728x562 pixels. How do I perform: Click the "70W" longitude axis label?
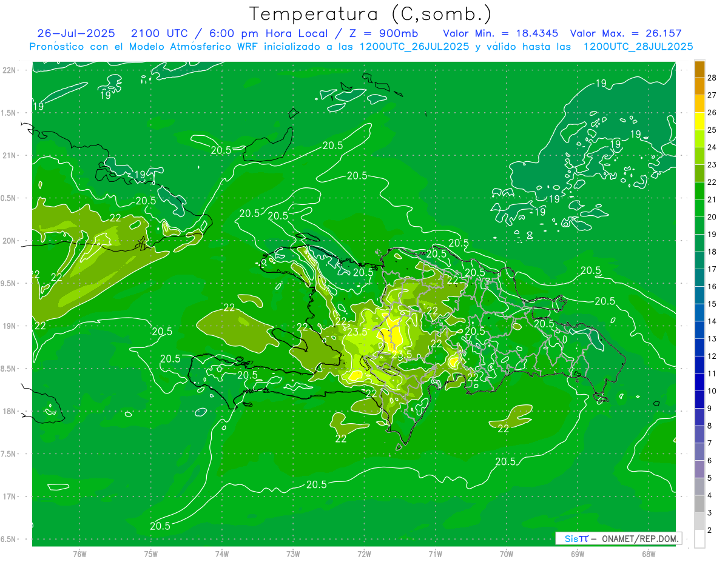coord(507,554)
